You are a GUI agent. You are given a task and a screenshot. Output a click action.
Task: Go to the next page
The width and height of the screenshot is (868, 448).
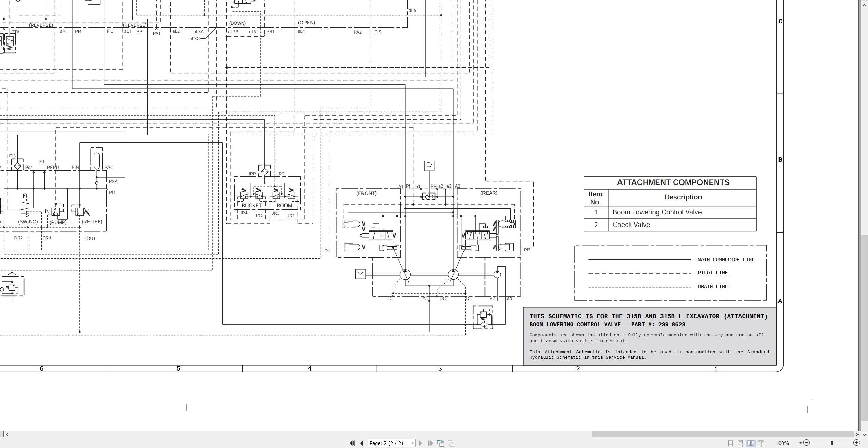tap(421, 443)
